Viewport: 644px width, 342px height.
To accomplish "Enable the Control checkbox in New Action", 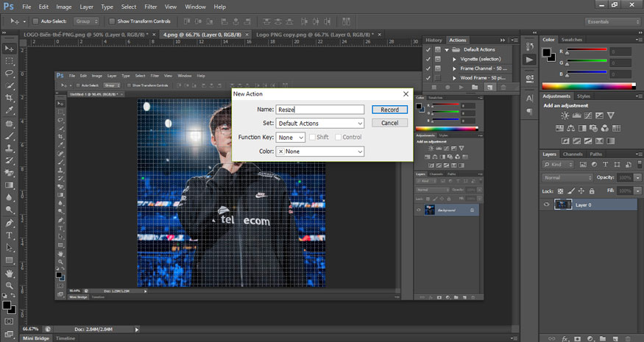I will pyautogui.click(x=338, y=137).
